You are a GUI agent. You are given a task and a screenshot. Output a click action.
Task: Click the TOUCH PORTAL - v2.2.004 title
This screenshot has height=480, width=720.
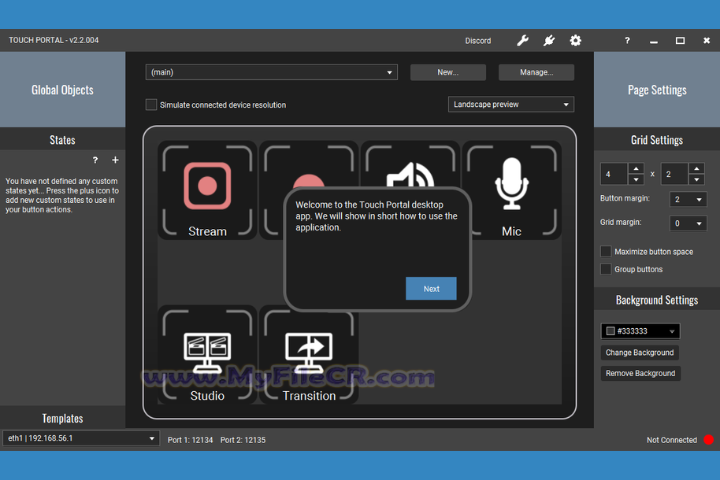click(x=54, y=40)
